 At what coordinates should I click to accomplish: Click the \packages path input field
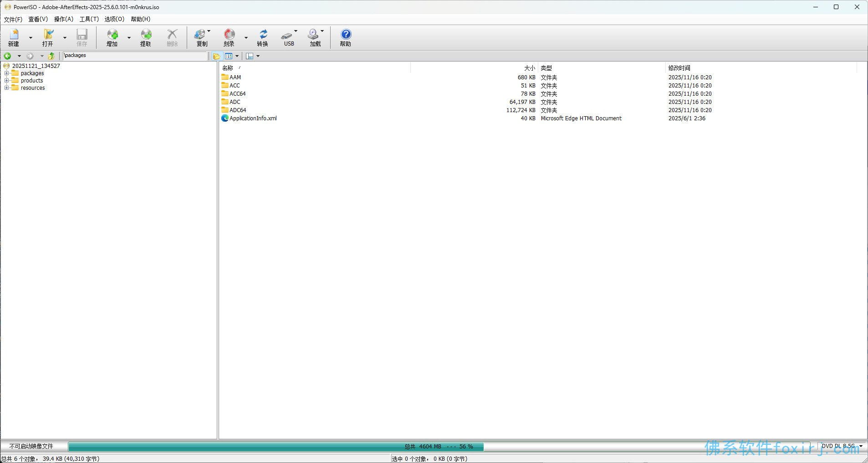pos(135,56)
